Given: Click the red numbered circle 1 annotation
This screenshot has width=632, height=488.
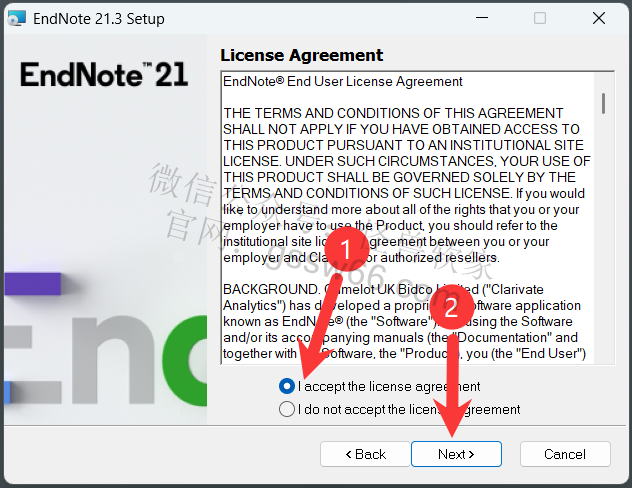Looking at the screenshot, I should tap(346, 249).
